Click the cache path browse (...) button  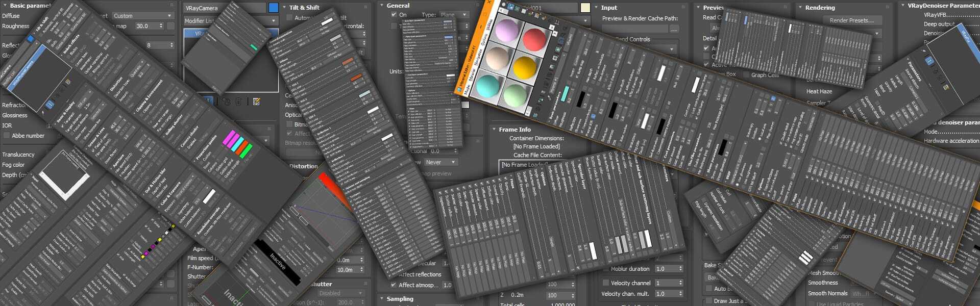click(x=674, y=29)
